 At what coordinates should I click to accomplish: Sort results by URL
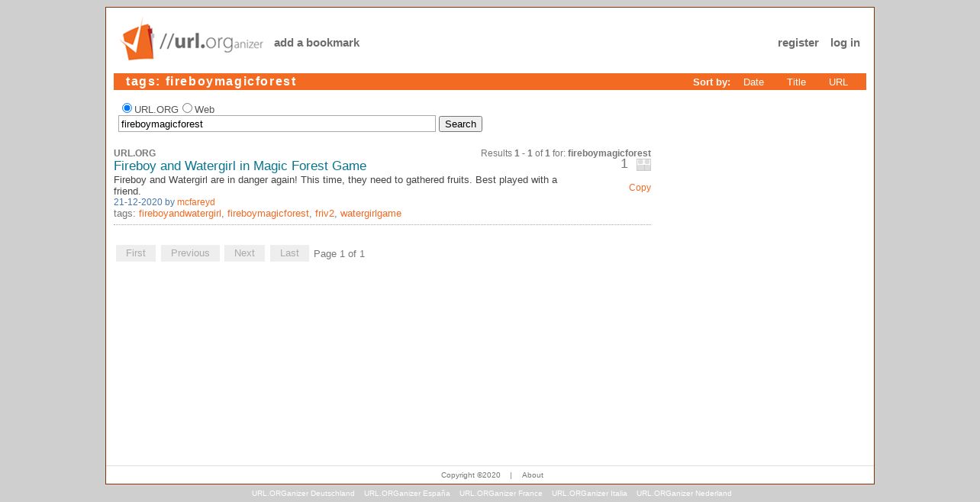coord(838,82)
